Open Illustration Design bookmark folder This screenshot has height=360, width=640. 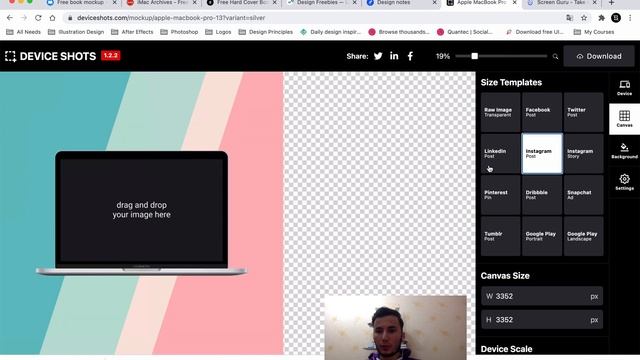[76, 32]
